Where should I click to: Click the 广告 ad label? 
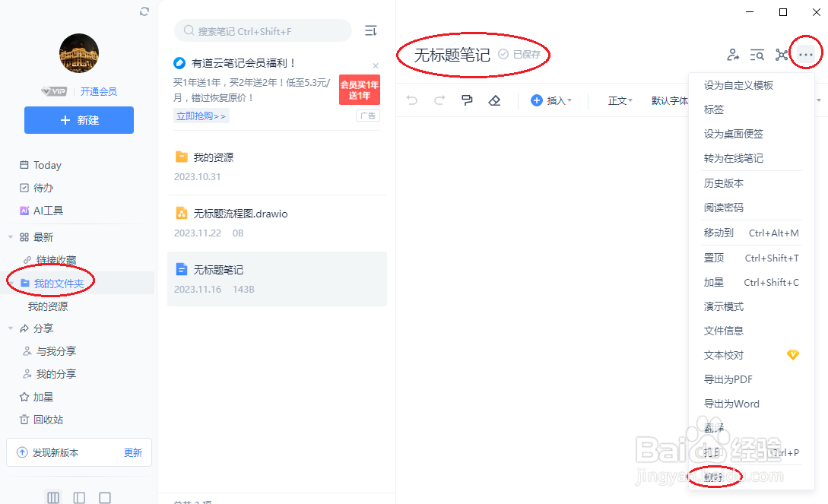pyautogui.click(x=368, y=116)
